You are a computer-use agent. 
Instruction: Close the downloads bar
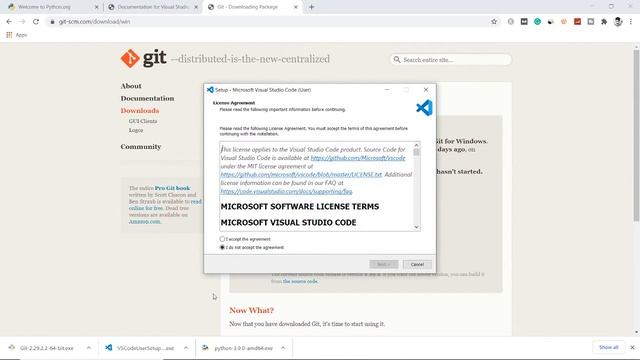point(632,347)
